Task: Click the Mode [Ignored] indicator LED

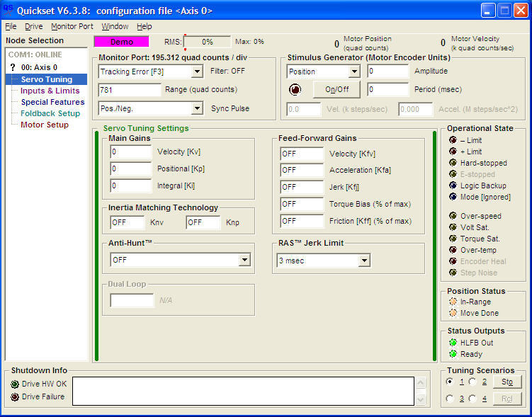Action: pos(453,197)
